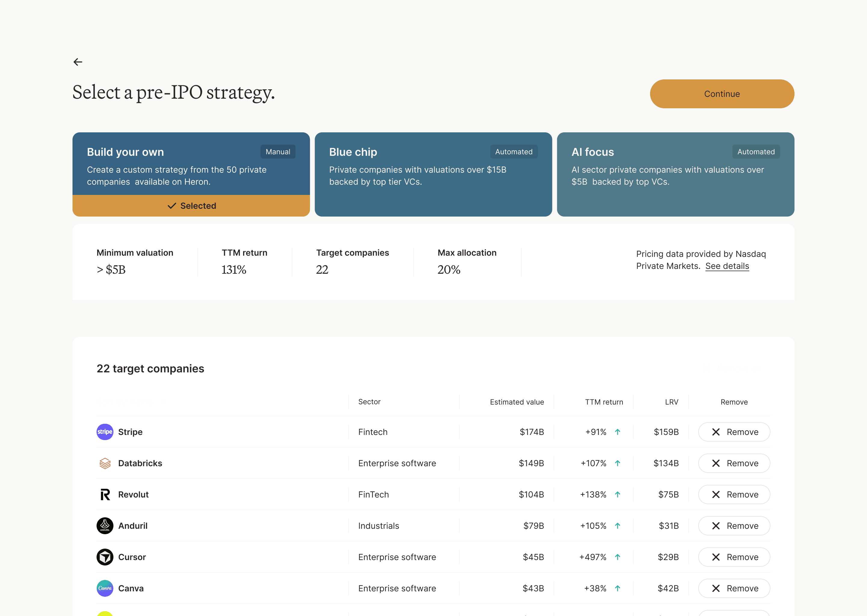Click the up arrow beside Revolut's +138% return

point(617,494)
